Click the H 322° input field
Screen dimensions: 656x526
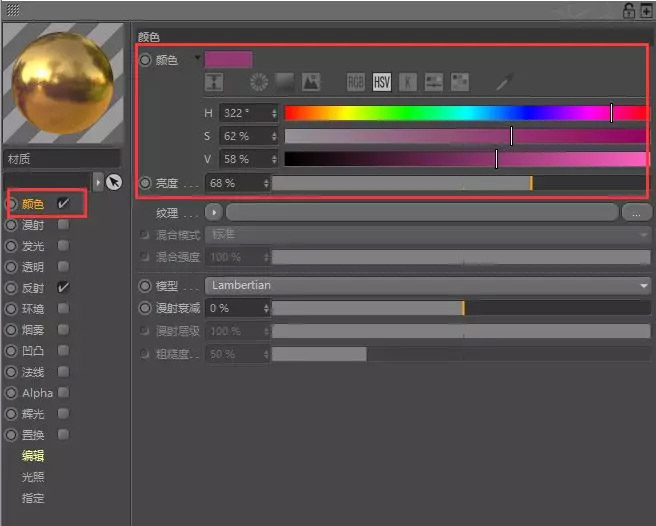[x=244, y=113]
